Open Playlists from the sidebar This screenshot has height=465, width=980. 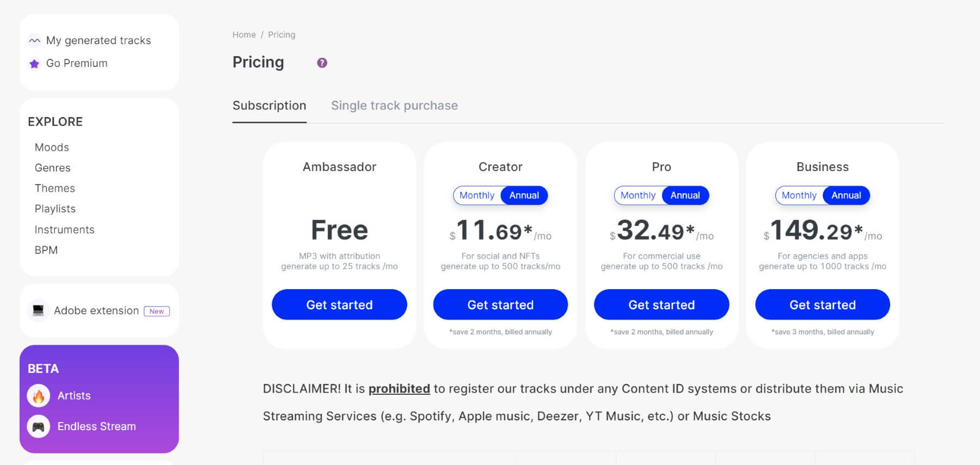[55, 209]
